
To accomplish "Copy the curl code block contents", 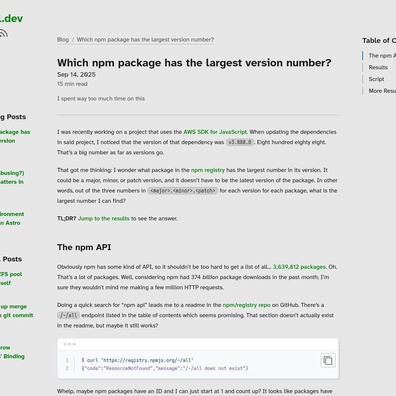I will 328,360.
